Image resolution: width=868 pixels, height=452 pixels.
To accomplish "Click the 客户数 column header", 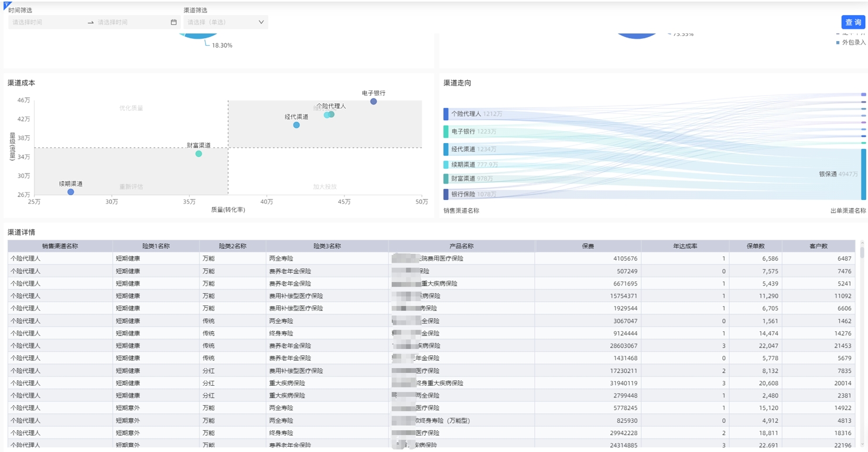I will [818, 246].
